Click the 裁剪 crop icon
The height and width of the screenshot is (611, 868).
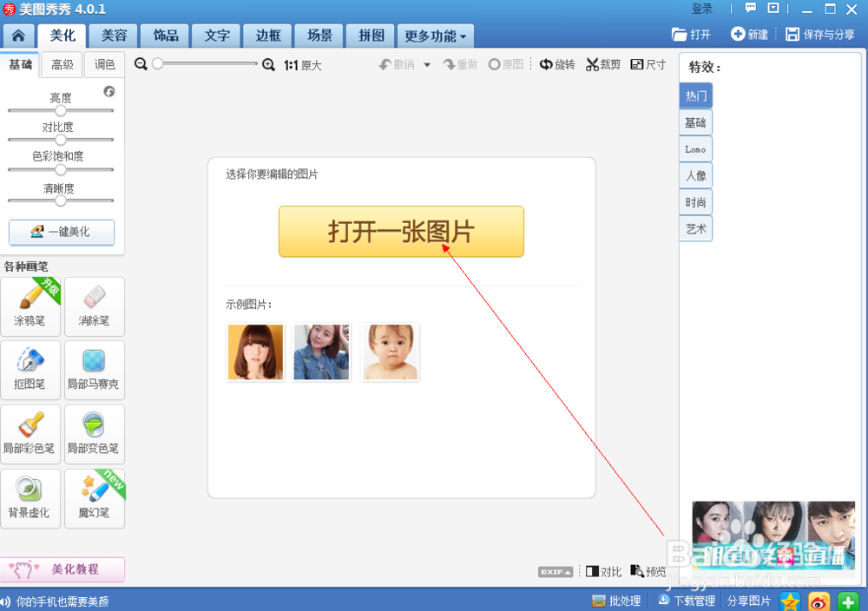tap(602, 63)
